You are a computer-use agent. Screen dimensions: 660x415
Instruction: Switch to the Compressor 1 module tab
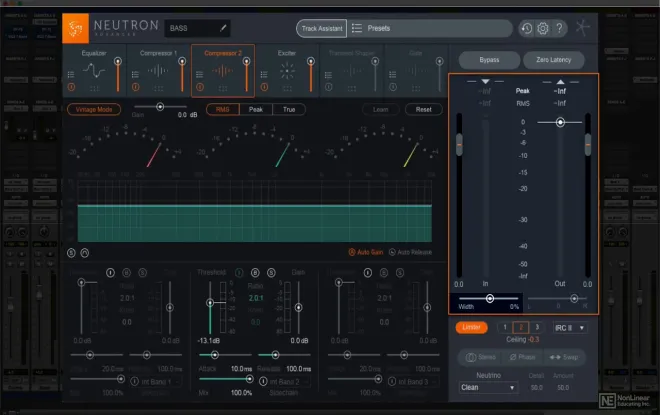159,70
